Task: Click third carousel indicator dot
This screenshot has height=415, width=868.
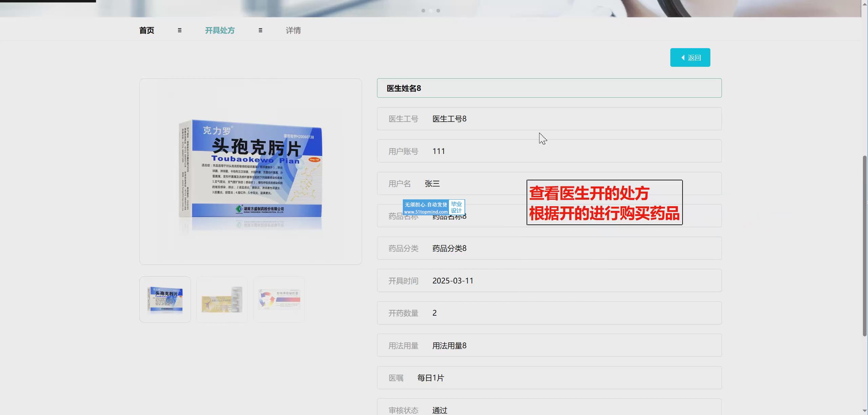Action: pyautogui.click(x=438, y=11)
